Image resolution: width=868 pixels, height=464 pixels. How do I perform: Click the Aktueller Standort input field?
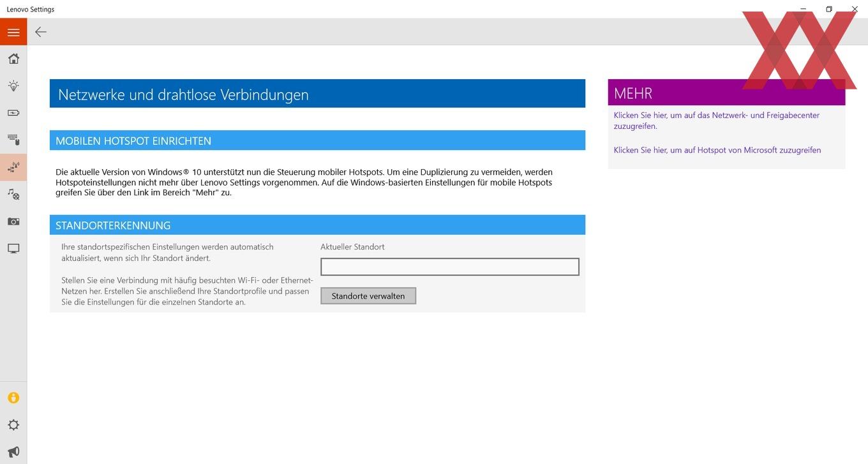coord(450,267)
